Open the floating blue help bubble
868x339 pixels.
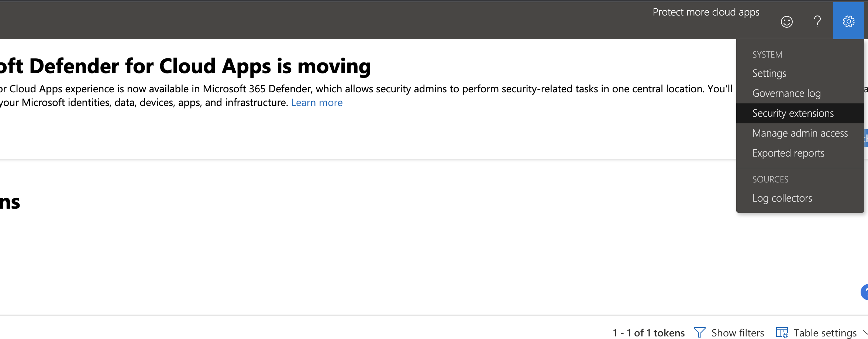(x=864, y=292)
